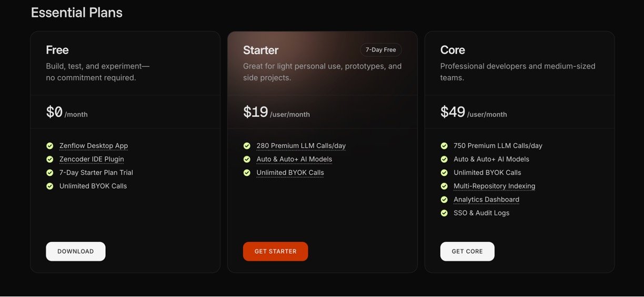Click Starter's Auto & Auto+ AI Models link
This screenshot has width=644, height=297.
[x=294, y=159]
